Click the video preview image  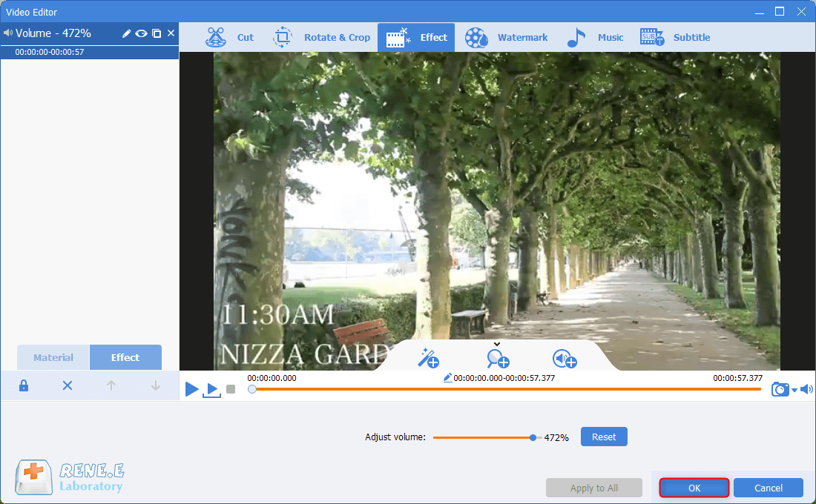click(496, 211)
